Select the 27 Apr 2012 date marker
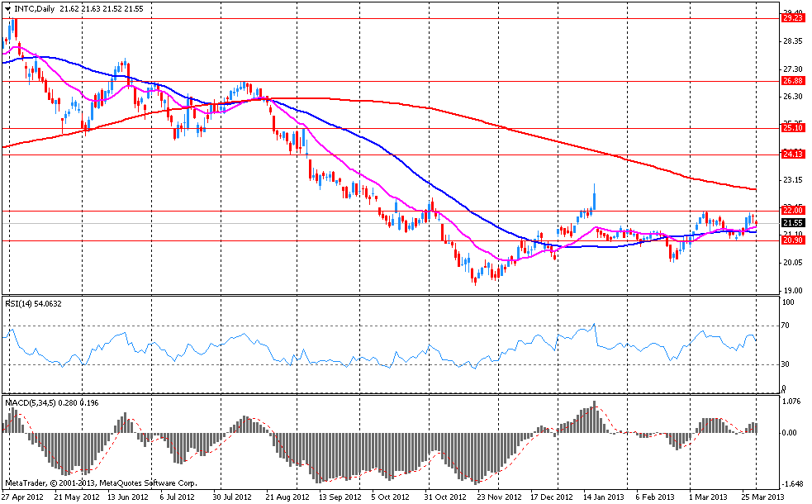This screenshot has width=812, height=504. tap(22, 497)
